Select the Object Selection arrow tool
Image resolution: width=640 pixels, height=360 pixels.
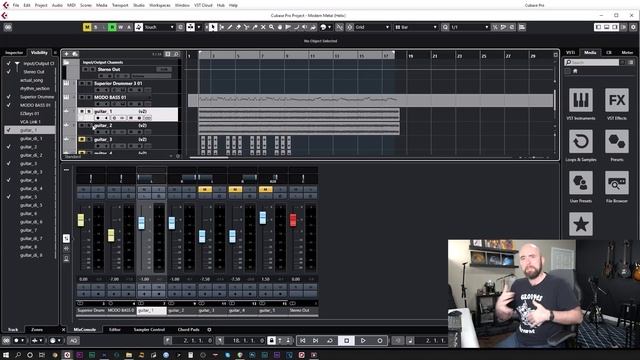point(213,27)
